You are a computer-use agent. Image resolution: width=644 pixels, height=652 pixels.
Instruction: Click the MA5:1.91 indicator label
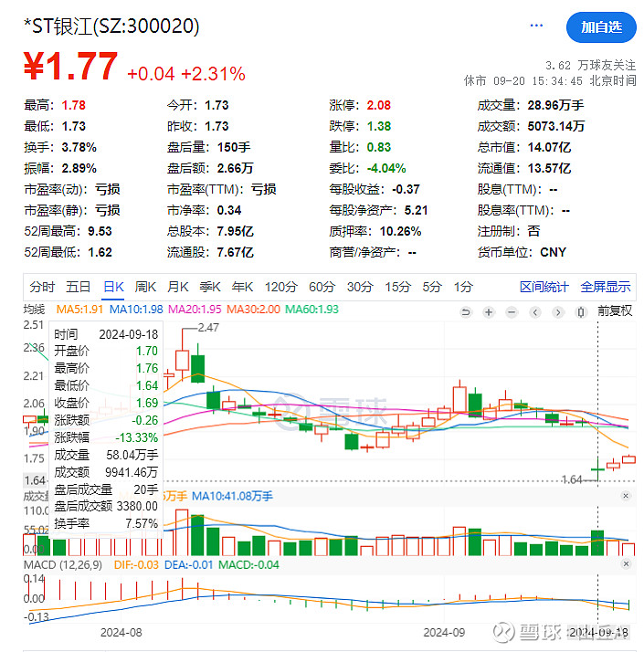(x=79, y=310)
